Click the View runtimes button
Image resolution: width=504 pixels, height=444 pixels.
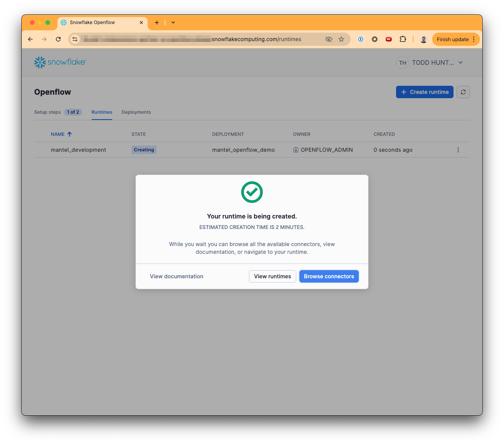click(273, 276)
